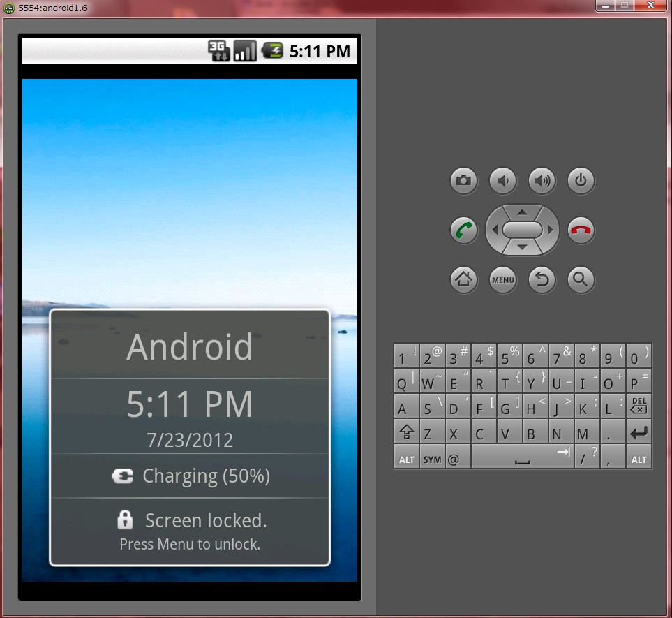Click the 5 key with % symbol
This screenshot has height=618, width=672.
(x=509, y=355)
